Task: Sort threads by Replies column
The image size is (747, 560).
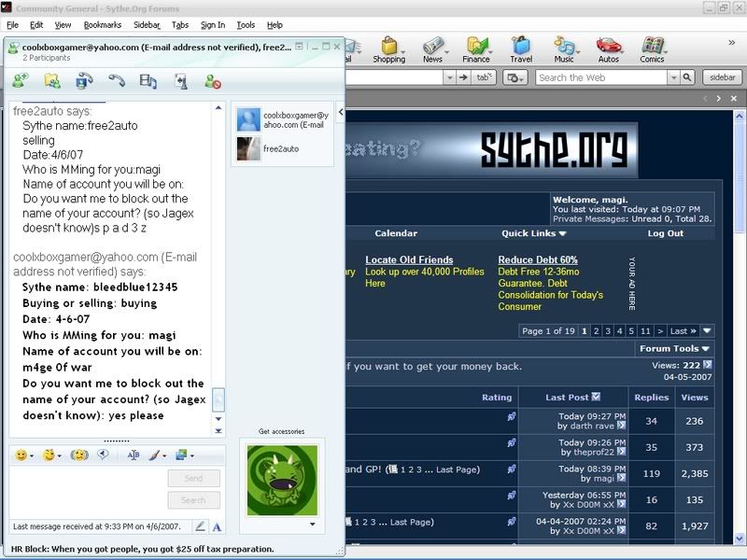Action: pos(651,398)
